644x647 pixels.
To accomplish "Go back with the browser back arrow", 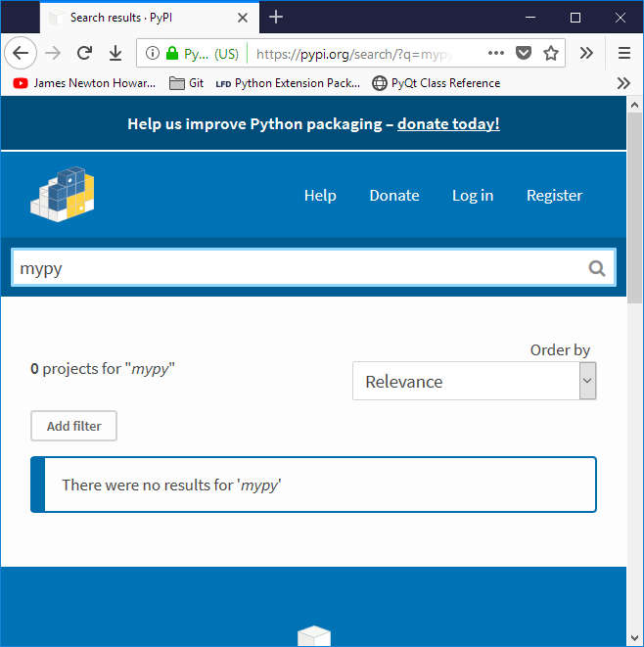I will pos(21,53).
